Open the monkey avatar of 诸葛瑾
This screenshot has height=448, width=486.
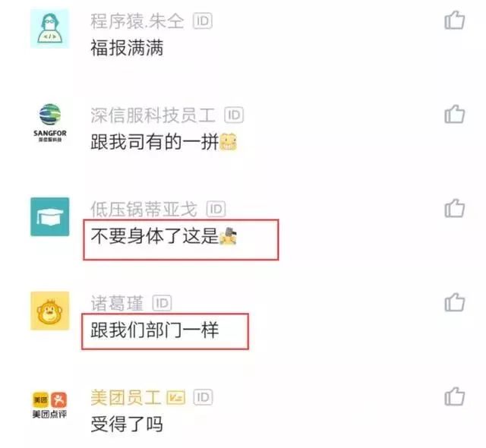(50, 311)
